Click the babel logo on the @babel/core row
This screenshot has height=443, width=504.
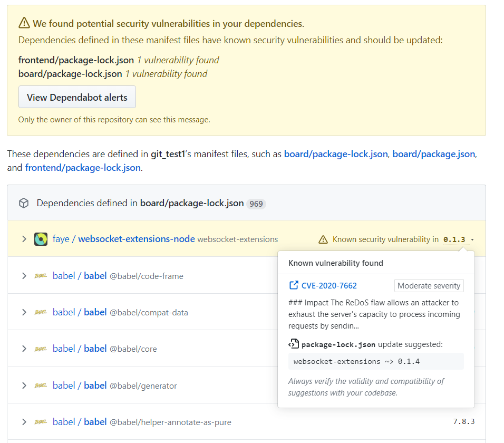[41, 349]
